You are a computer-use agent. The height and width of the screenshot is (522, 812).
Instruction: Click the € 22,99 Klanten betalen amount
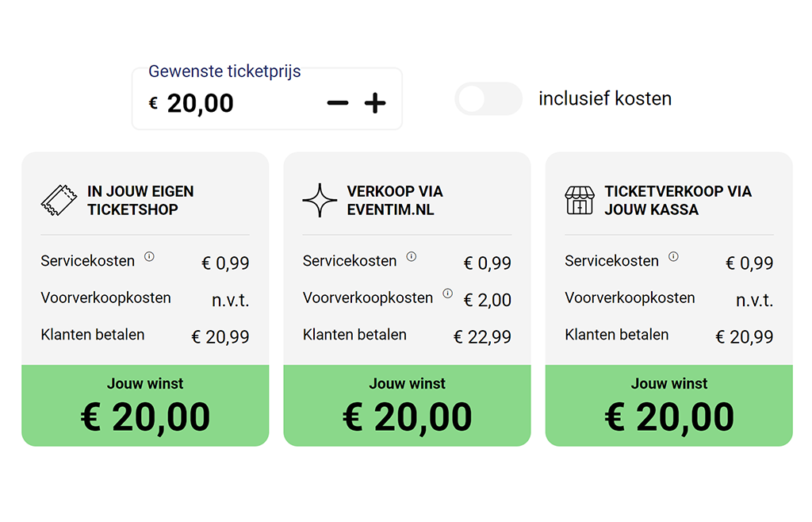coord(482,337)
